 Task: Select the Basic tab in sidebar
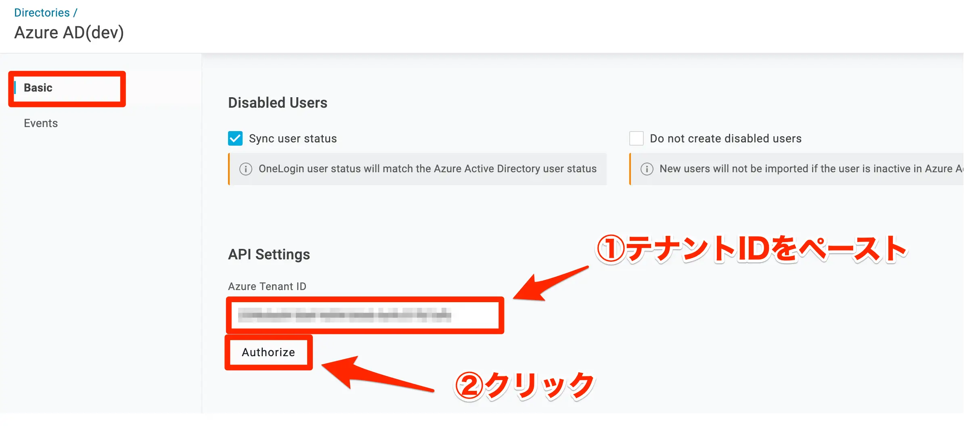click(38, 88)
